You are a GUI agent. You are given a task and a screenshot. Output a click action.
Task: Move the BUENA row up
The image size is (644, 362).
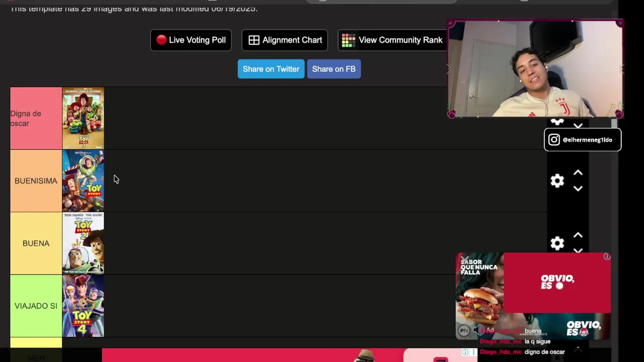pos(578,235)
